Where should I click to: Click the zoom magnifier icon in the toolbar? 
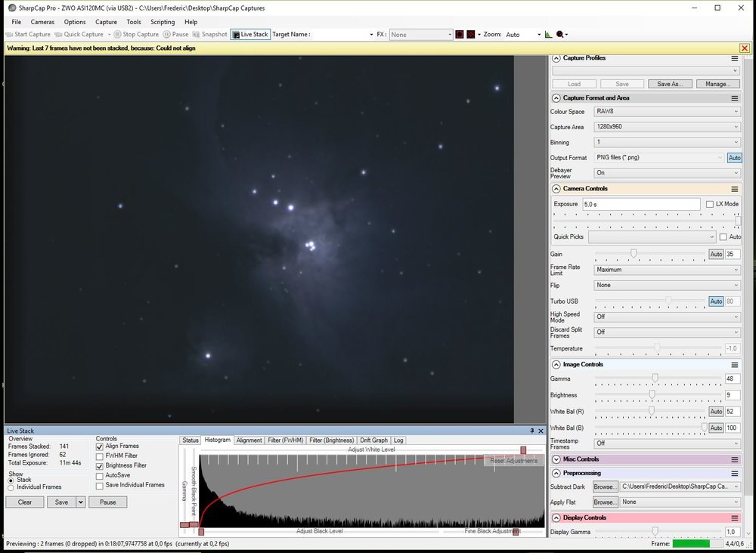[x=561, y=34]
